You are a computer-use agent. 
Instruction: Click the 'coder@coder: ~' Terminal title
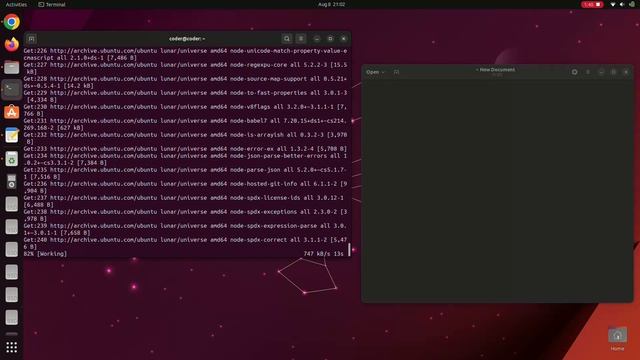(x=187, y=39)
